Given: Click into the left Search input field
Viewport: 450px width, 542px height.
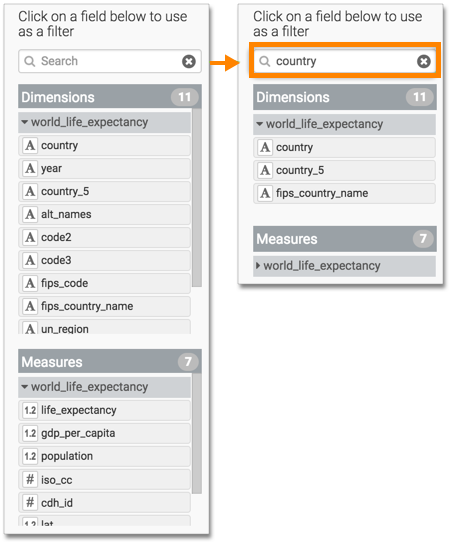Looking at the screenshot, I should point(110,61).
